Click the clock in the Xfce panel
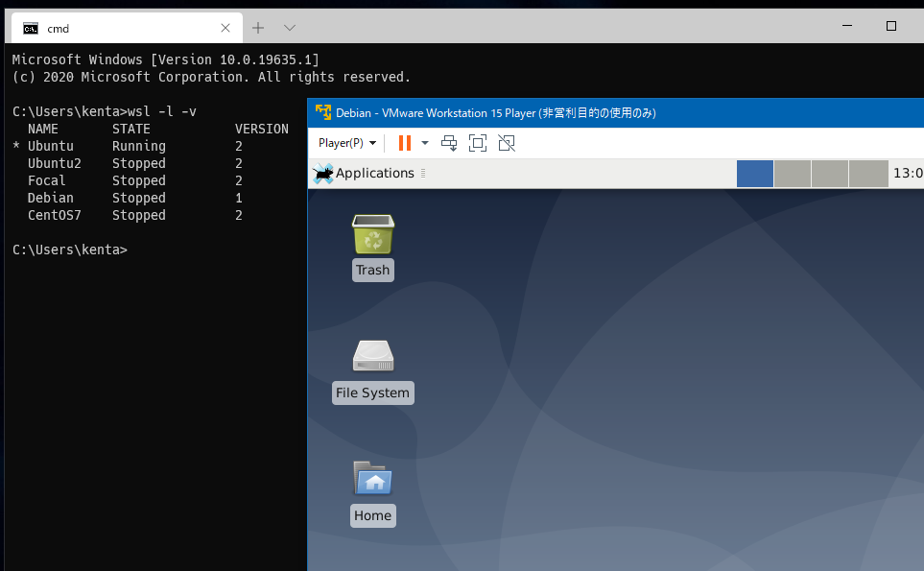Image resolution: width=924 pixels, height=571 pixels. pyautogui.click(x=908, y=174)
